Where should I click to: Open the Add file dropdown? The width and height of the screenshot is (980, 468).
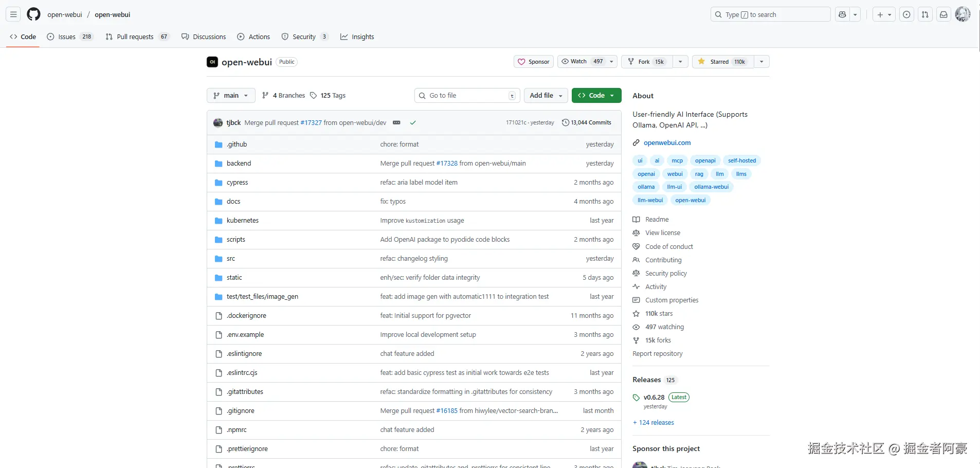point(546,96)
